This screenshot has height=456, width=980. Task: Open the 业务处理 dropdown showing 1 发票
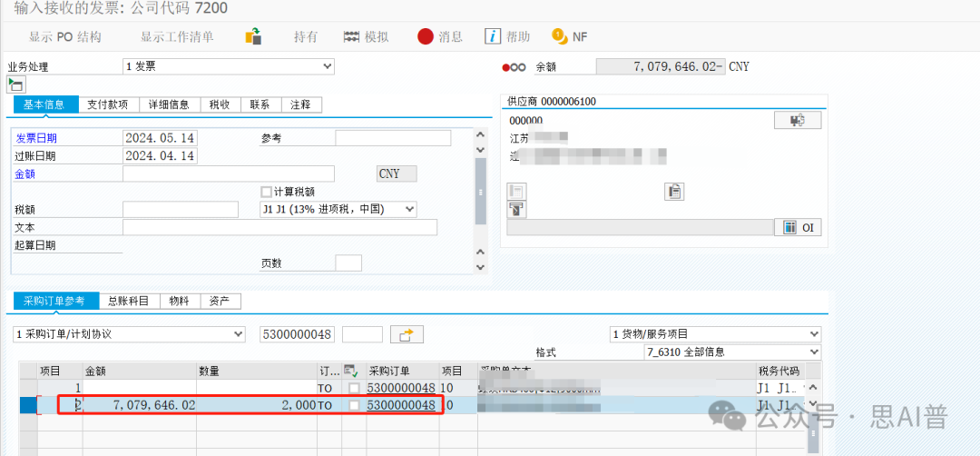(x=228, y=66)
